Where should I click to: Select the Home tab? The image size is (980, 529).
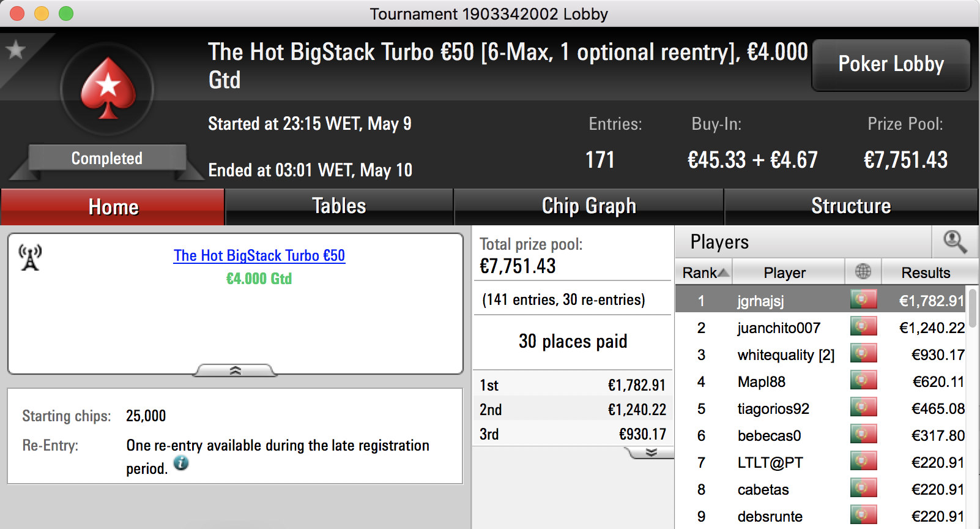(x=113, y=206)
